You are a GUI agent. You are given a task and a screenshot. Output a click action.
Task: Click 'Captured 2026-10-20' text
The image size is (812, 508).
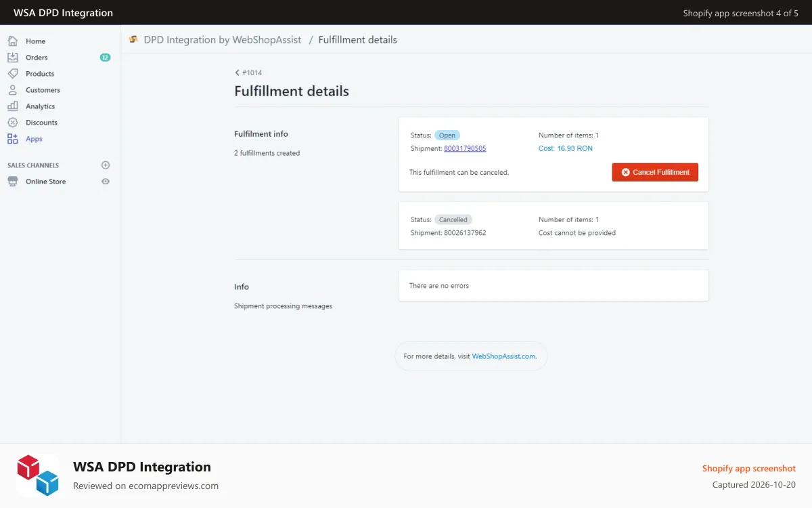(x=754, y=485)
